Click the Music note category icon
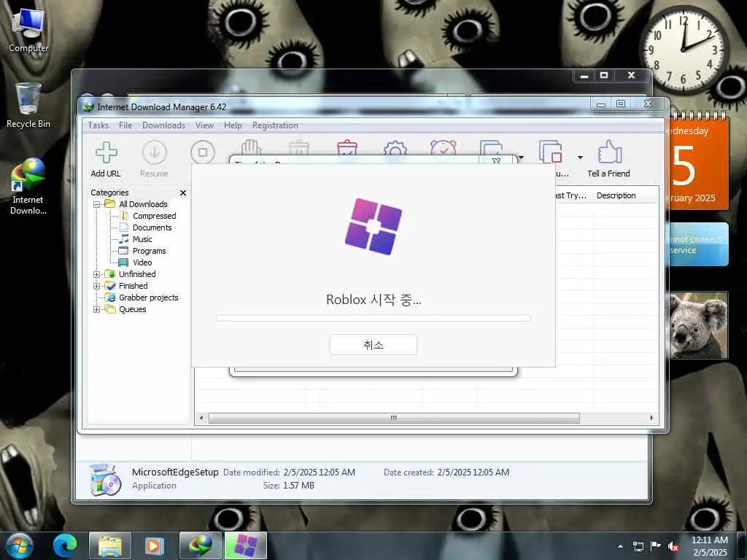Screen dimensions: 747x560 point(124,239)
